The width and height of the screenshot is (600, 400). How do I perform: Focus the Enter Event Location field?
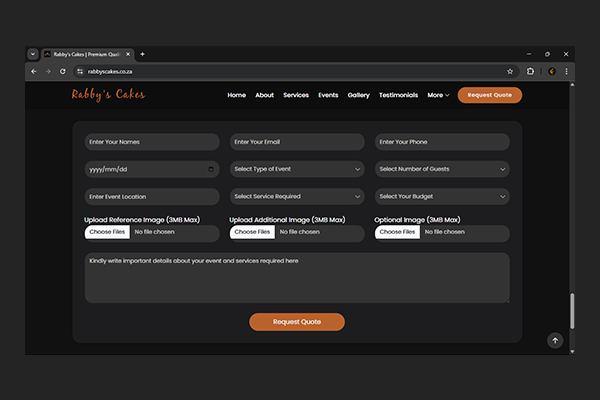coord(152,197)
